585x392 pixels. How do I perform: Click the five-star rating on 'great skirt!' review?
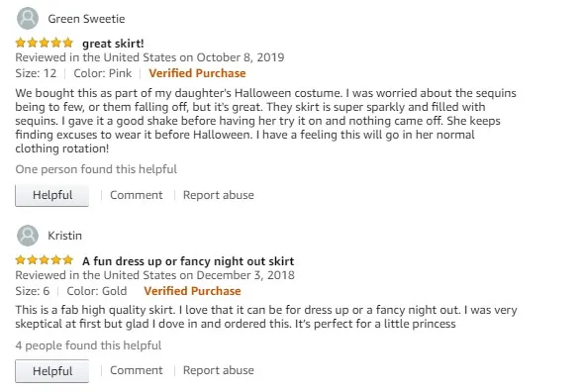pos(45,43)
